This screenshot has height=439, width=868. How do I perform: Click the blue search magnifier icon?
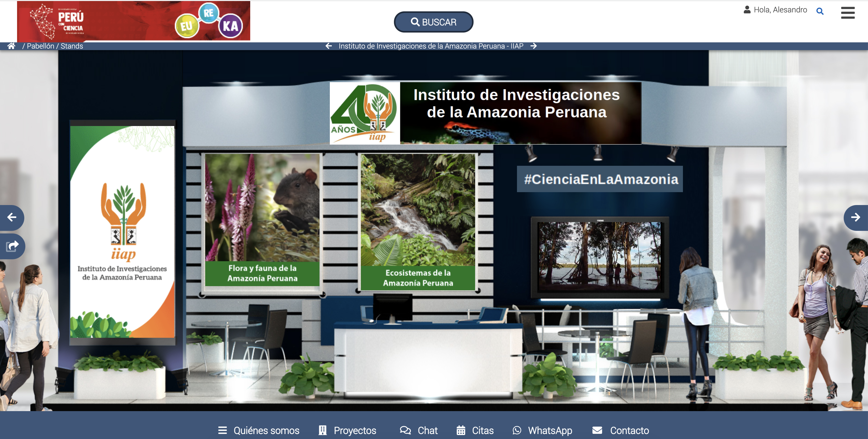[x=820, y=11]
